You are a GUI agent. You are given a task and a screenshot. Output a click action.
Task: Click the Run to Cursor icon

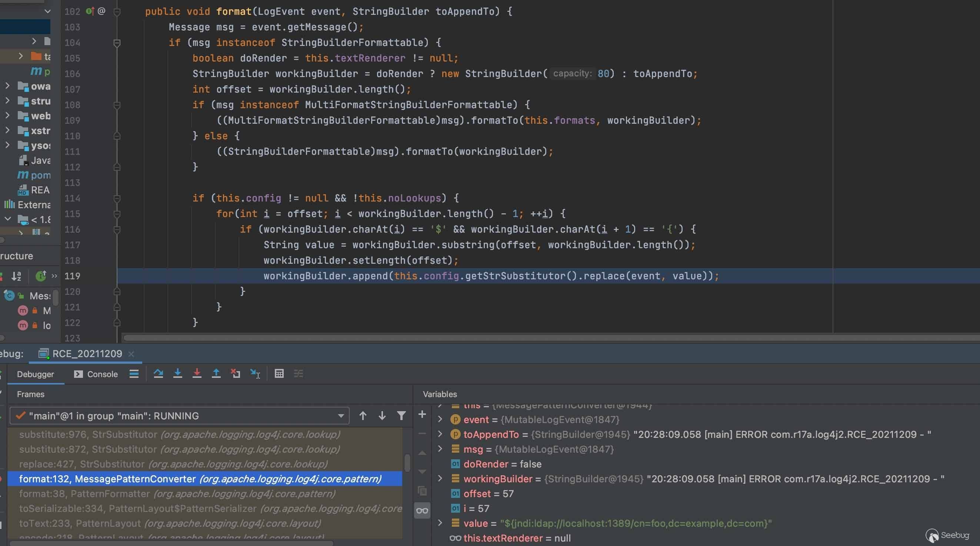tap(255, 374)
